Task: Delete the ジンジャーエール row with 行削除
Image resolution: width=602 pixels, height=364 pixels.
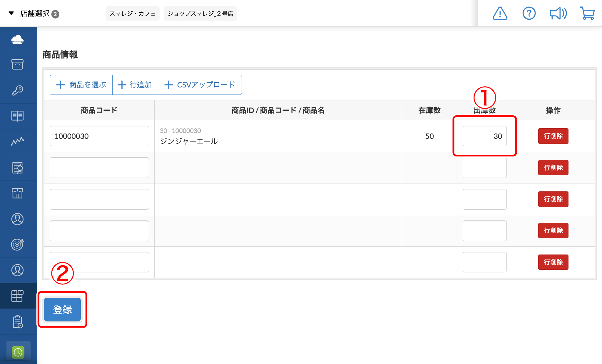Action: [553, 136]
